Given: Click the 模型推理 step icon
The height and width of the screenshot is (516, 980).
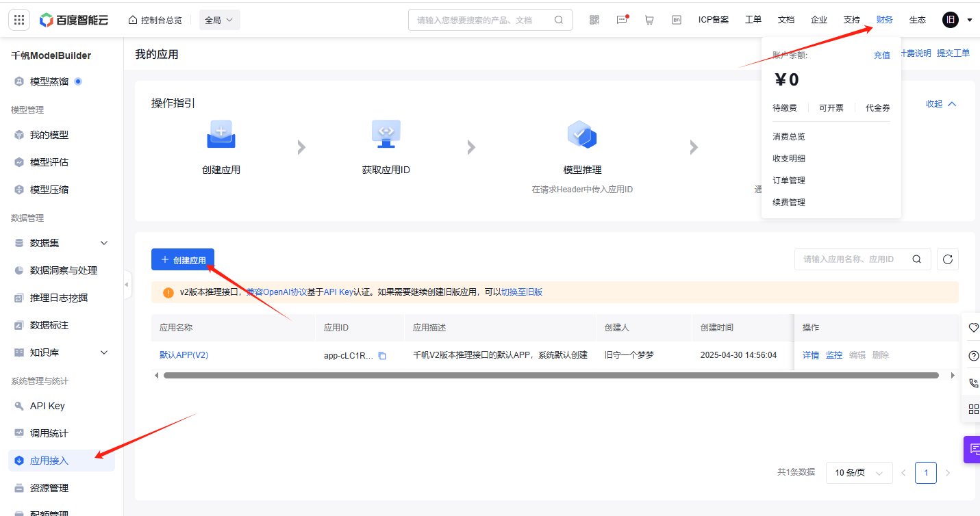Looking at the screenshot, I should pyautogui.click(x=582, y=135).
